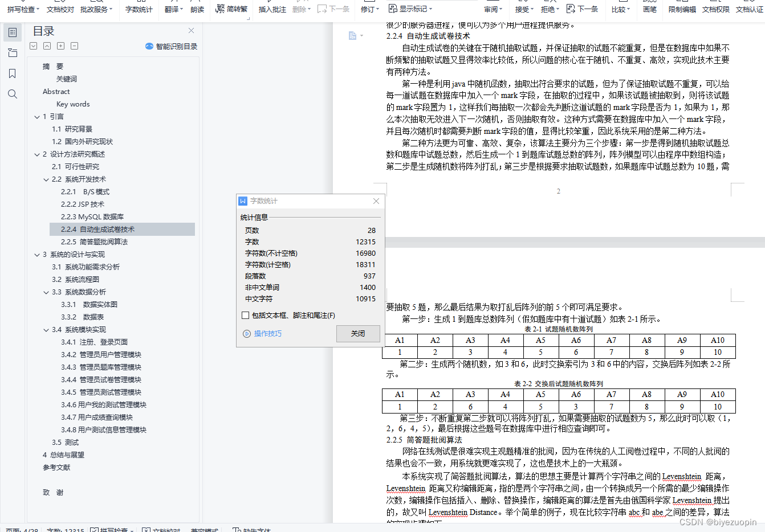
Task: Collapse the '3.4 系统模块实现' outline node
Action: click(x=46, y=330)
